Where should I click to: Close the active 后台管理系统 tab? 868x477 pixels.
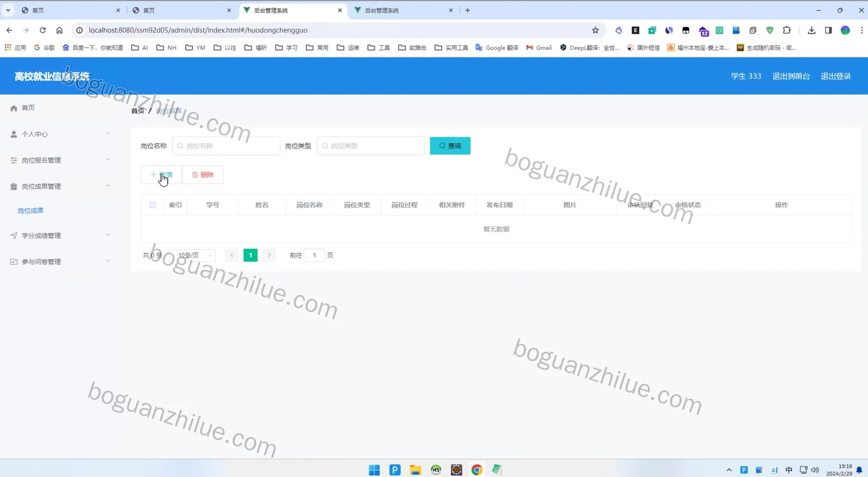(x=340, y=10)
